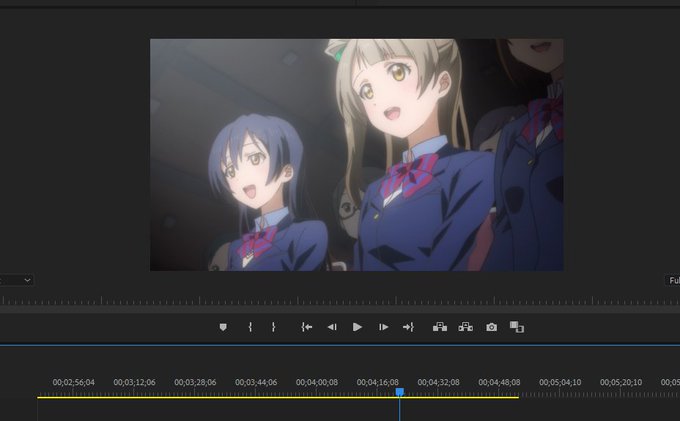Click the blue timeline playhead
The image size is (680, 421).
(x=399, y=392)
